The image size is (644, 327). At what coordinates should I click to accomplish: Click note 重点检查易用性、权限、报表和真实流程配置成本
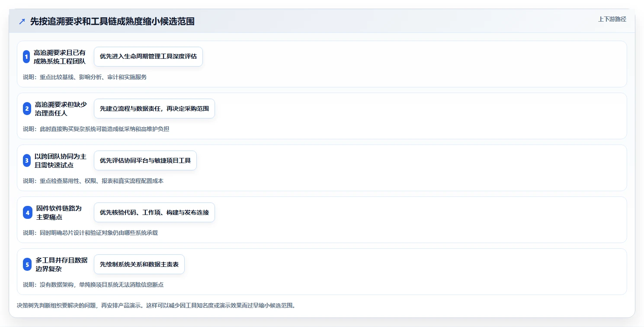pos(93,181)
